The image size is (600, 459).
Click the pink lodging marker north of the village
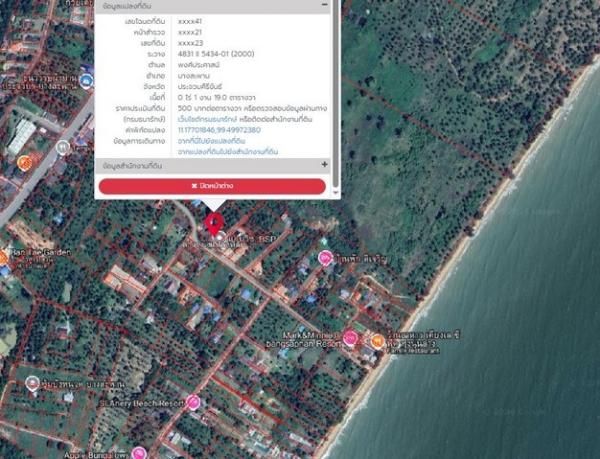[326, 258]
